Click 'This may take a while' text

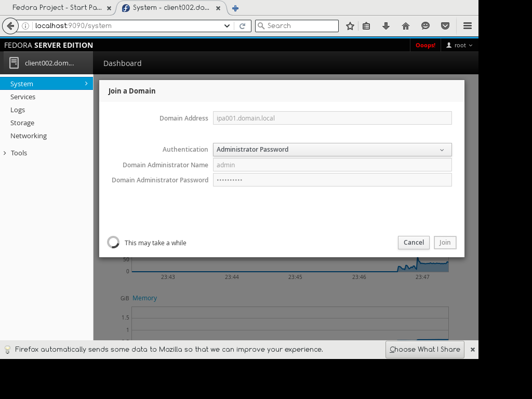pos(155,243)
